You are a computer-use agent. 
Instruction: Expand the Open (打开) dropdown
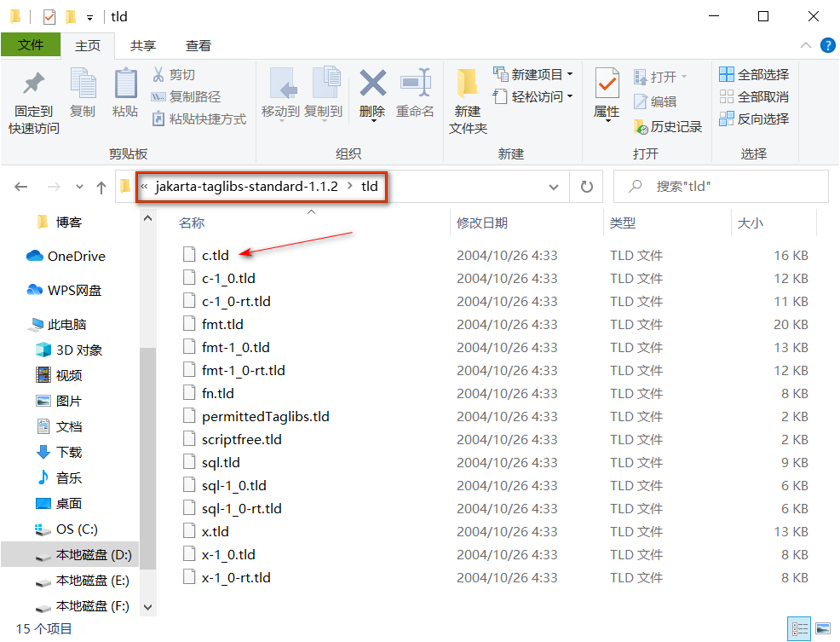(x=684, y=77)
